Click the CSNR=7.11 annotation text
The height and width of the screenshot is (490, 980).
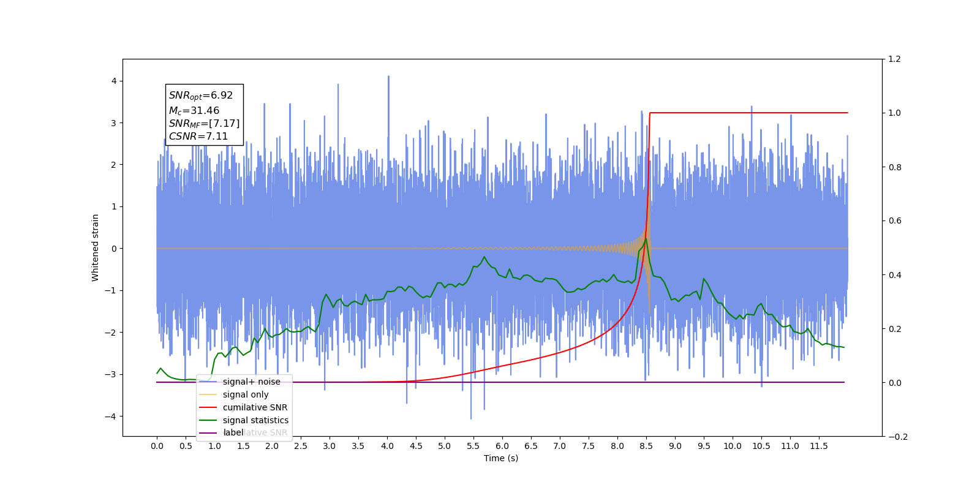198,137
